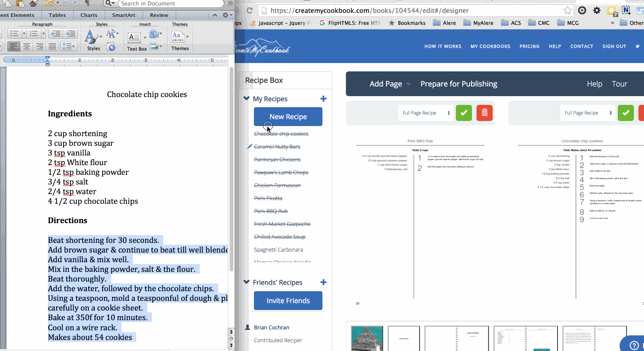This screenshot has width=644, height=351.
Task: Click the indent marker on Word ruler
Action: click(x=47, y=60)
